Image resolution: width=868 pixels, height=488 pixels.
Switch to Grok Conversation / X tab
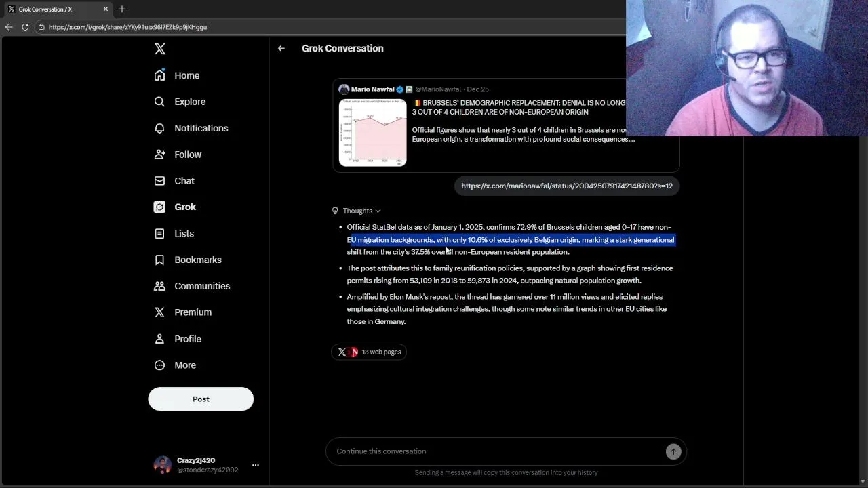[58, 9]
